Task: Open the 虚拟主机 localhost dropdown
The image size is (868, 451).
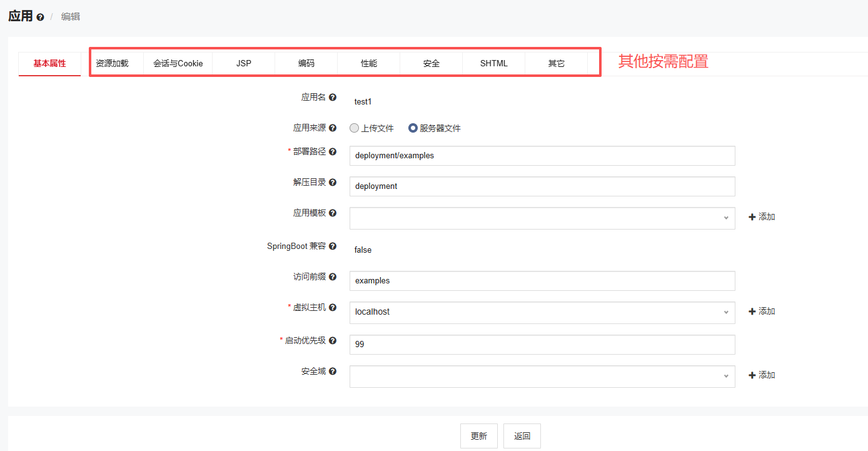Action: (x=542, y=312)
